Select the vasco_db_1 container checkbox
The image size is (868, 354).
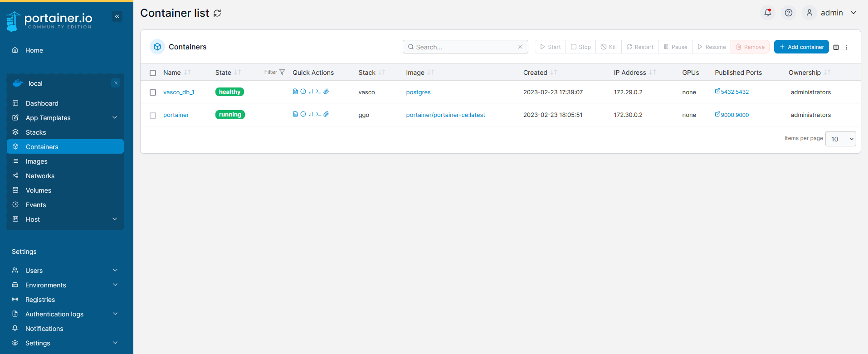(x=153, y=92)
